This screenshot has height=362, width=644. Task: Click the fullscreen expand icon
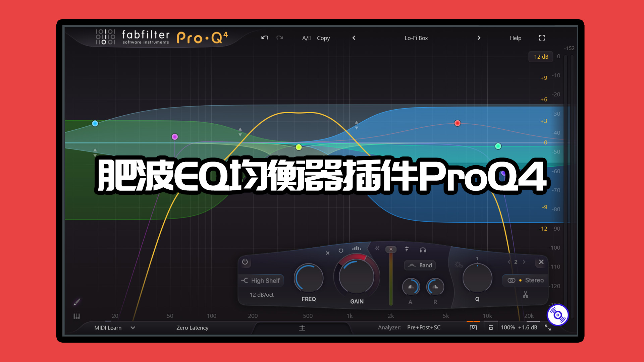click(542, 37)
